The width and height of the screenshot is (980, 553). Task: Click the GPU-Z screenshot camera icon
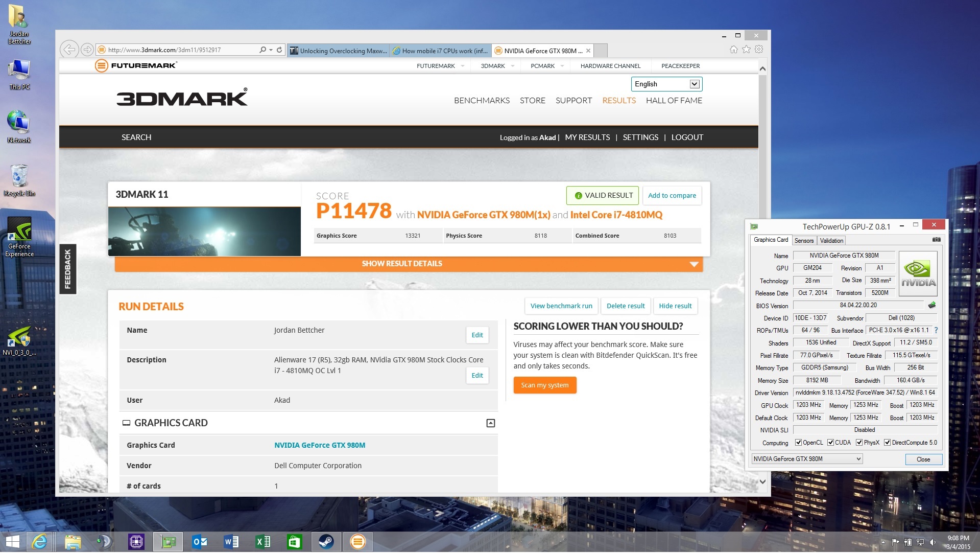point(936,240)
